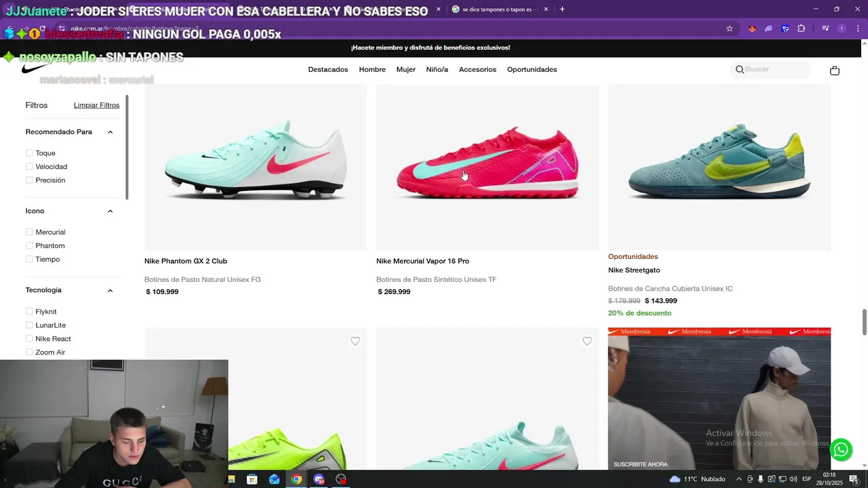Open the Chrome profile avatar
Screen dimensions: 868x488
coord(842,28)
